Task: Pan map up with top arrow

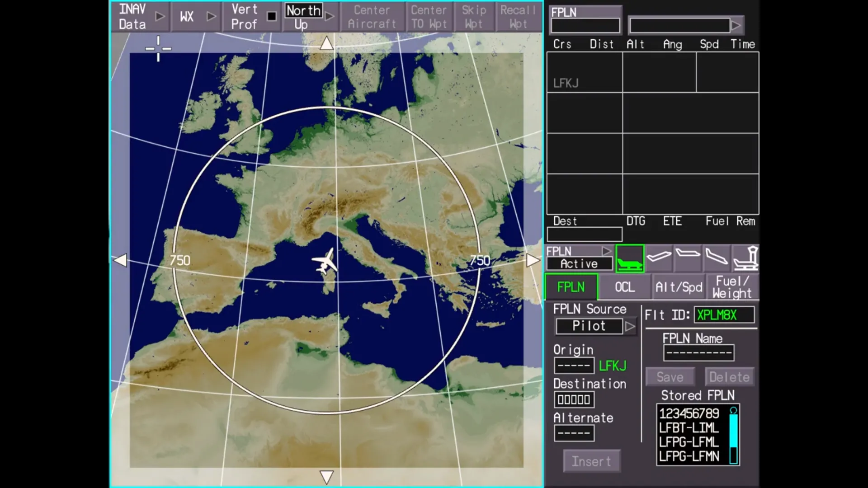Action: pos(326,43)
